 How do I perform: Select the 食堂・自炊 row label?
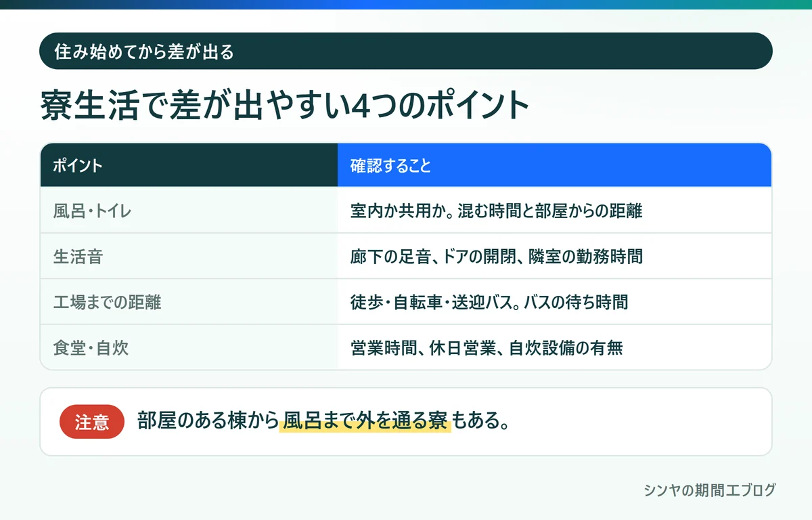click(x=91, y=348)
